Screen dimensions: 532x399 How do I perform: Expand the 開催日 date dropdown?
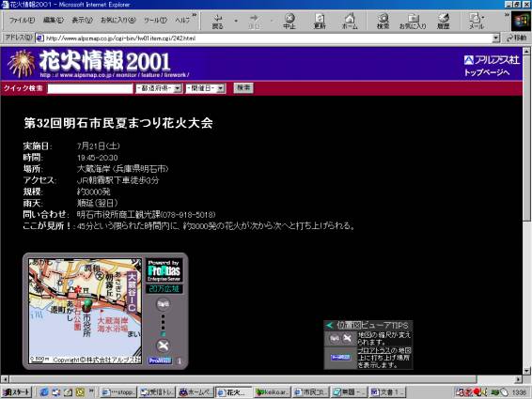[x=205, y=88]
